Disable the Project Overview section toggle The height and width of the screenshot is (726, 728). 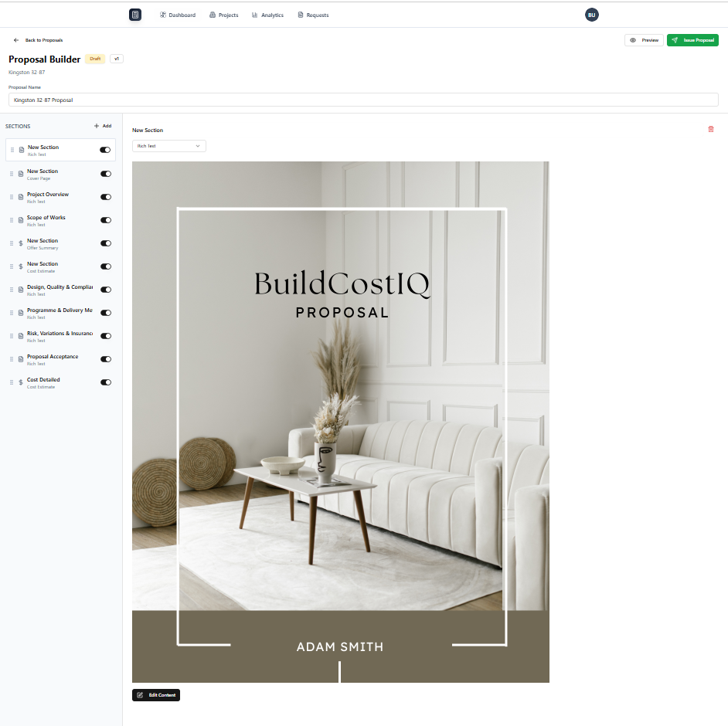[x=106, y=197]
